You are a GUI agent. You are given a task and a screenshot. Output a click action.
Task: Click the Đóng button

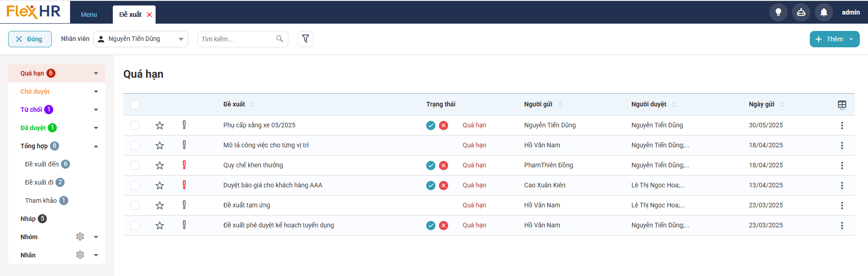30,39
